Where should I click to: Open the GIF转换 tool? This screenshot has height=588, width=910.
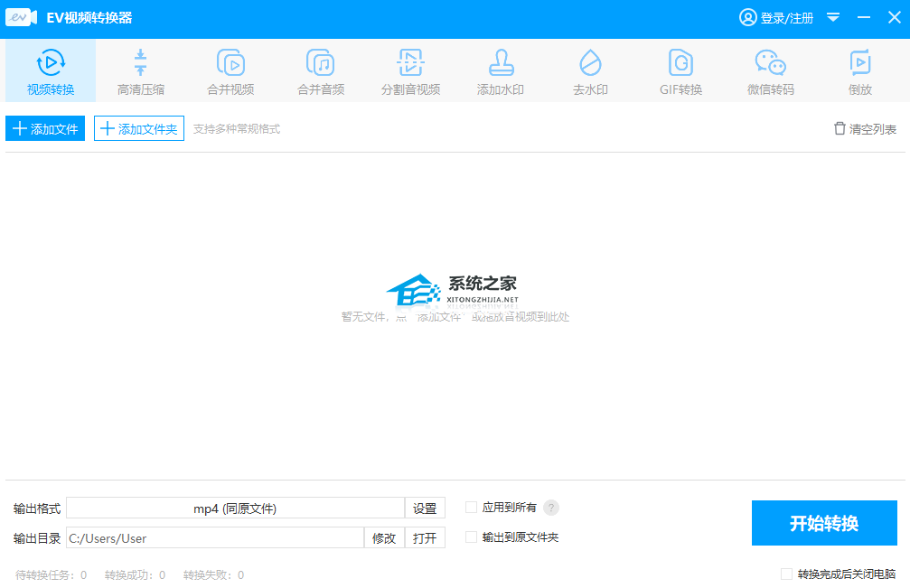coord(680,70)
